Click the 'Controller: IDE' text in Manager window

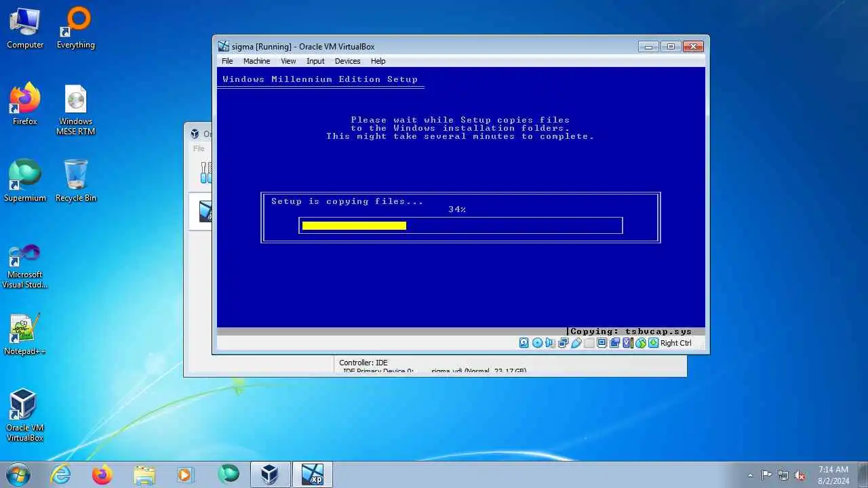pos(363,363)
